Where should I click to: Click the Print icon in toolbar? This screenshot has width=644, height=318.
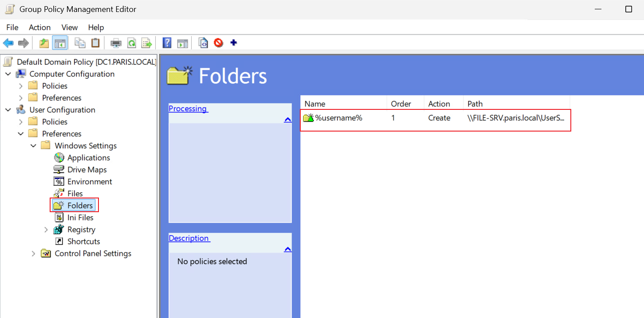point(116,43)
